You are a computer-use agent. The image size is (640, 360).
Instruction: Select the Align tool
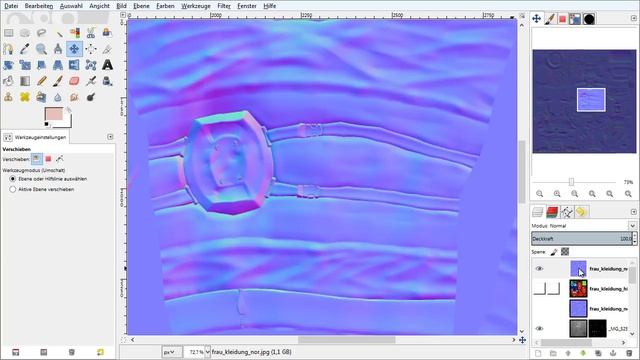(91, 49)
